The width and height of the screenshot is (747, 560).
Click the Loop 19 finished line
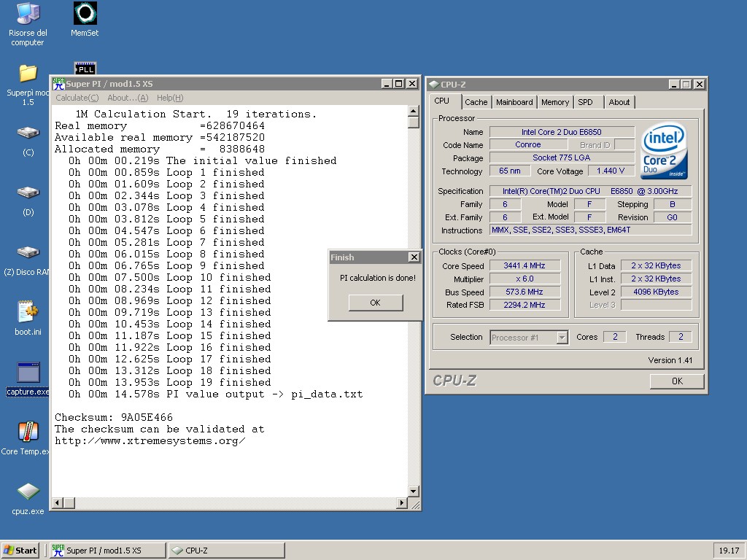click(x=169, y=382)
